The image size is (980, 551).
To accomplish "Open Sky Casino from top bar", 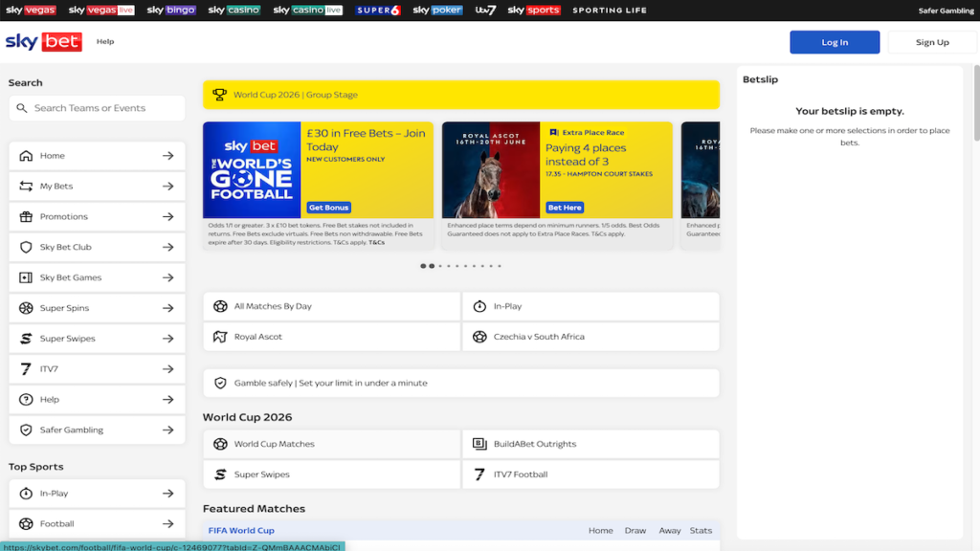I will [x=234, y=10].
